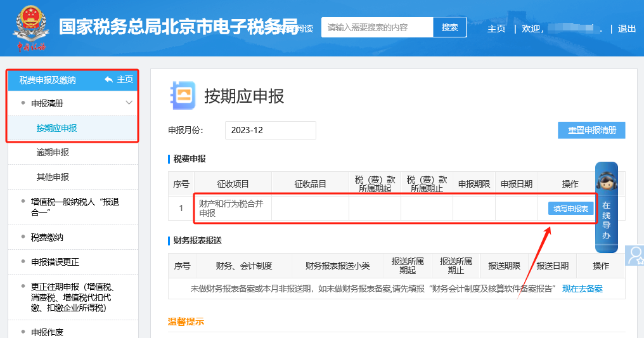This screenshot has width=644, height=338.
Task: Click the 申报月份 2023-12 field
Action: tap(270, 130)
